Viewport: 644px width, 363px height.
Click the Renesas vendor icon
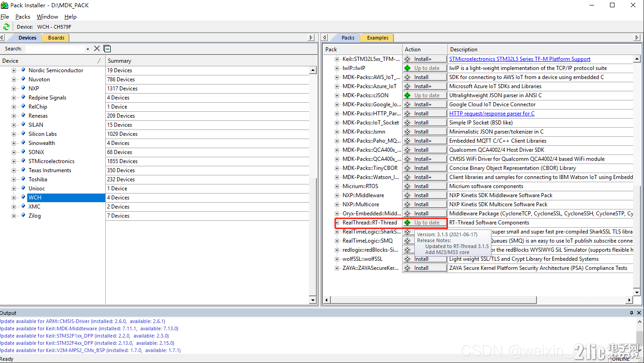23,115
